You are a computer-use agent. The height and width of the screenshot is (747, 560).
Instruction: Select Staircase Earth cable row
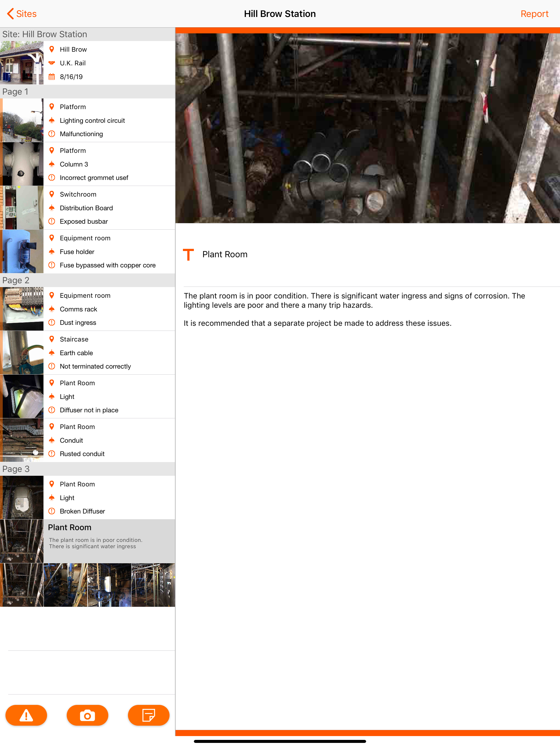coord(87,352)
